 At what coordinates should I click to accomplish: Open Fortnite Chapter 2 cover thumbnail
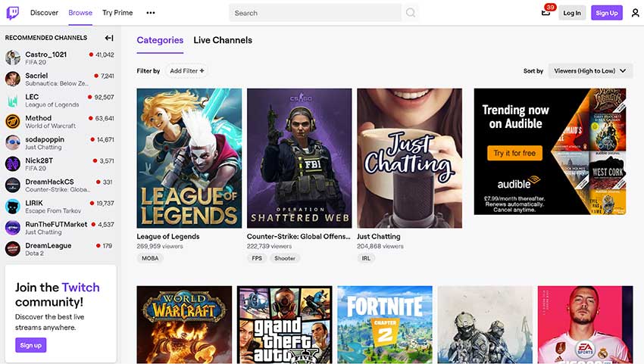tap(385, 325)
